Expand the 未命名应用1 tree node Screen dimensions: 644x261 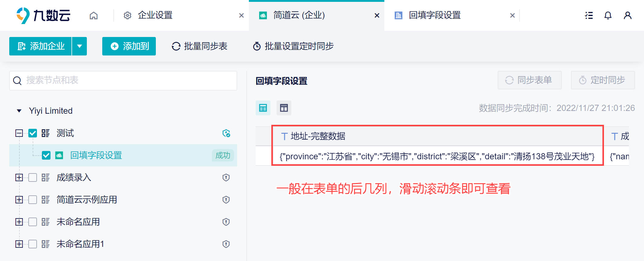[19, 244]
